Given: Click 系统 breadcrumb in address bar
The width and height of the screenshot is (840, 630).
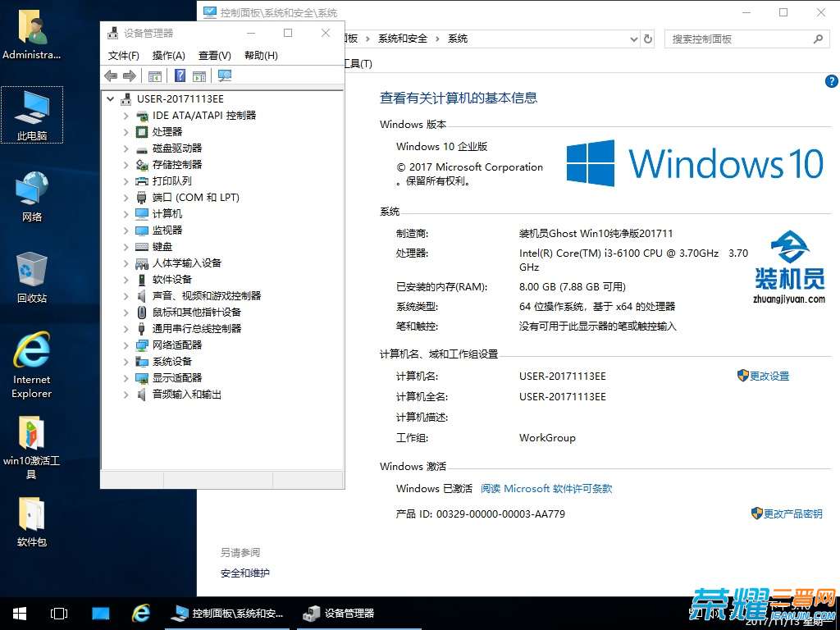Looking at the screenshot, I should [458, 39].
